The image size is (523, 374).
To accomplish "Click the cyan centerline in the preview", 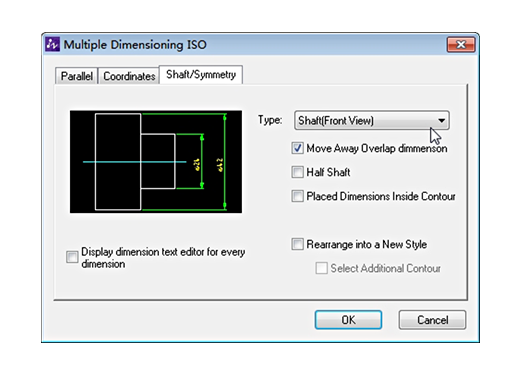I will 134,162.
